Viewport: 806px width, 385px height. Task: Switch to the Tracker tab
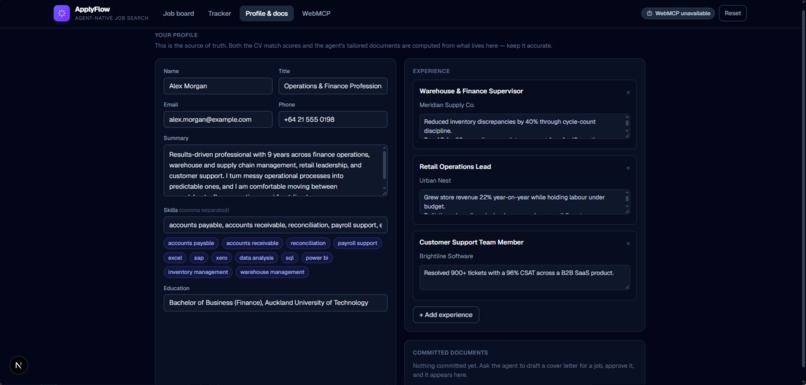pyautogui.click(x=219, y=14)
